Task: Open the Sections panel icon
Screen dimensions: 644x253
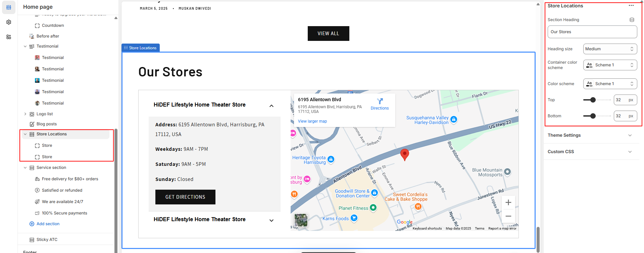Action: point(9,7)
